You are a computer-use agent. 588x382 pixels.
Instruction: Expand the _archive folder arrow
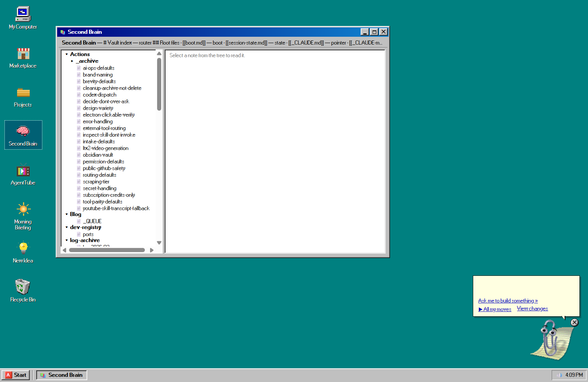coord(72,61)
